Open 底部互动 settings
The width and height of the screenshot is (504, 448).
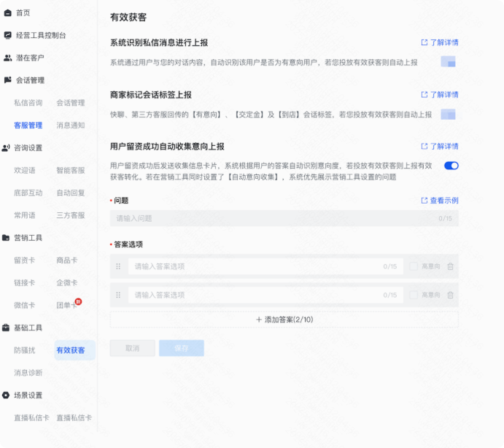click(x=28, y=193)
